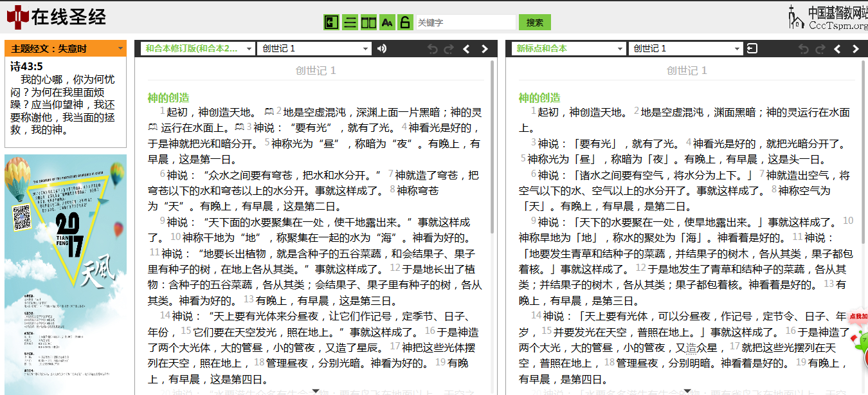Go to next chapter in left pane
Viewport: 868px width, 395px height.
pos(485,49)
